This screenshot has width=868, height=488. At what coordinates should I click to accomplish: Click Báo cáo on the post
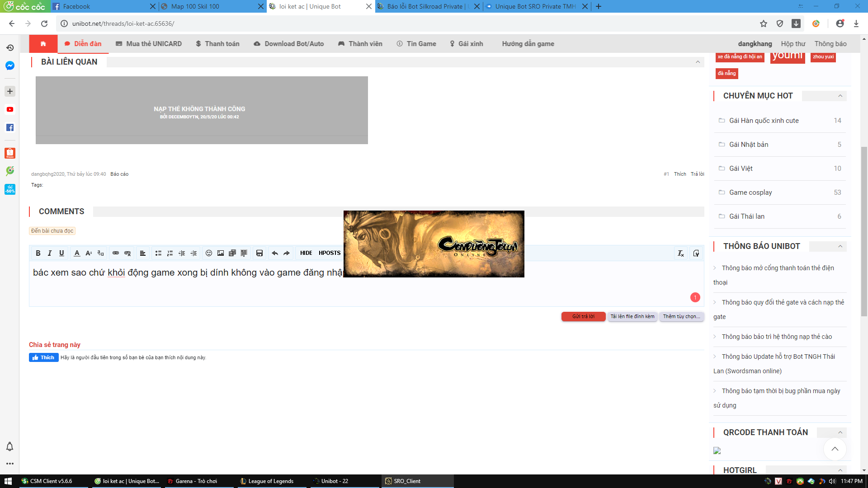(119, 174)
